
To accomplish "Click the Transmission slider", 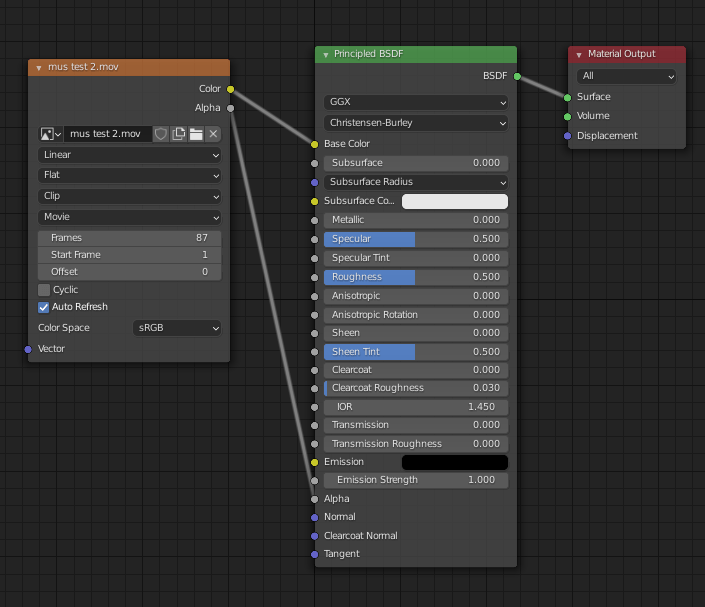I will [x=416, y=425].
